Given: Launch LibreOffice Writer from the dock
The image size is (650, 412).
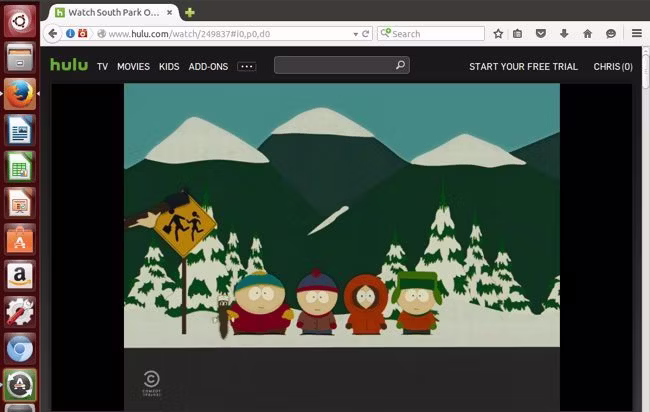Looking at the screenshot, I should point(19,130).
